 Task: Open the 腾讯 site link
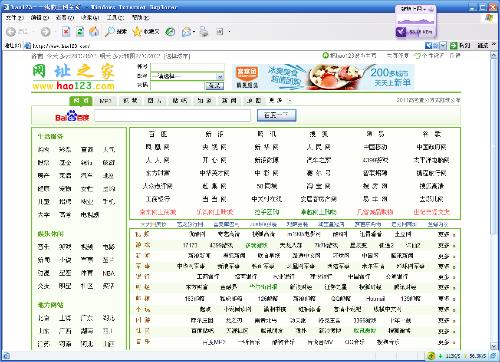[266, 134]
